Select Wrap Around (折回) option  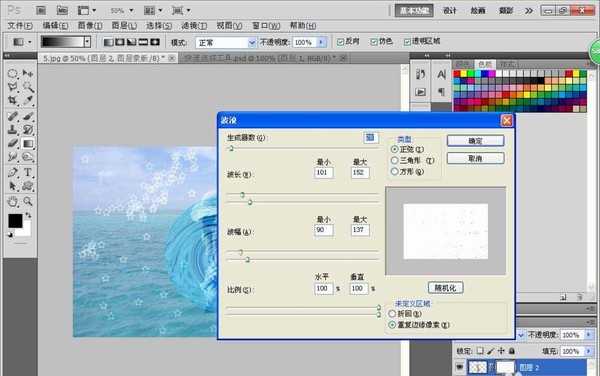tap(392, 314)
